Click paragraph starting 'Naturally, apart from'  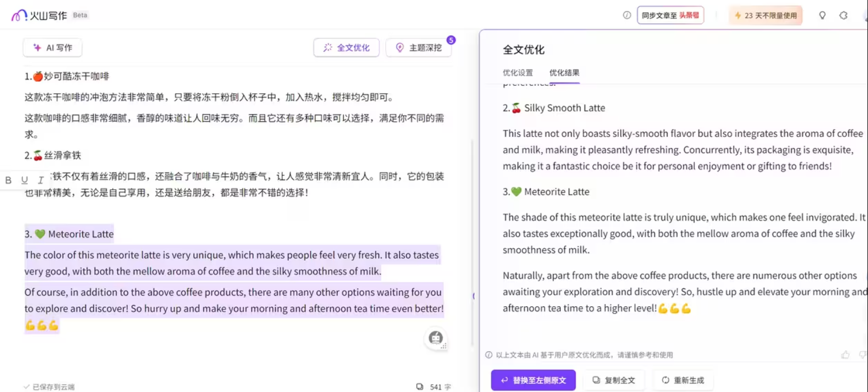point(685,292)
